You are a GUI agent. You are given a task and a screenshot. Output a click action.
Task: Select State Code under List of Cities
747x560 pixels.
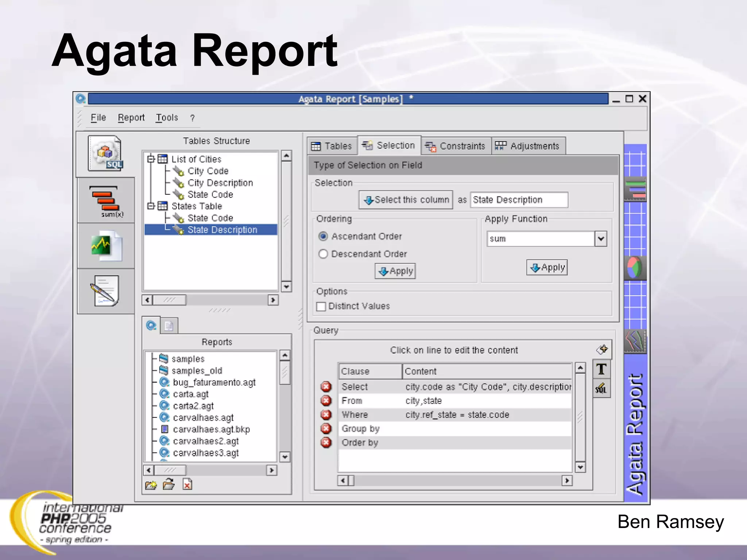coord(210,194)
